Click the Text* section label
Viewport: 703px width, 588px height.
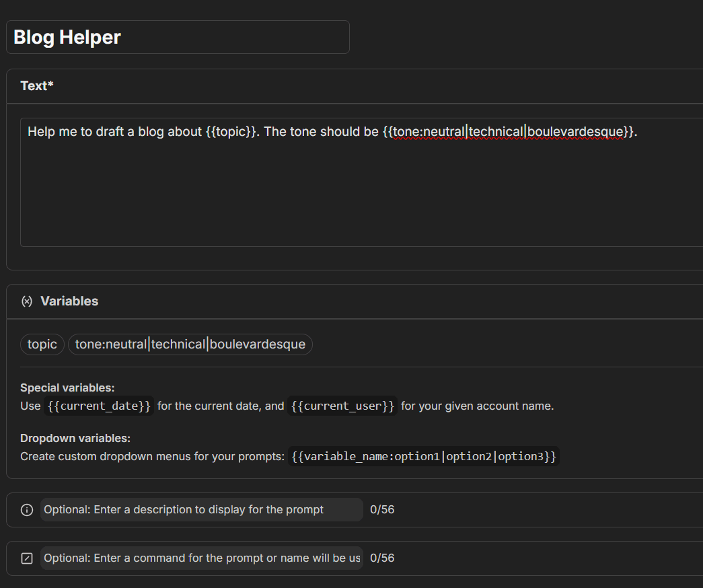(36, 86)
